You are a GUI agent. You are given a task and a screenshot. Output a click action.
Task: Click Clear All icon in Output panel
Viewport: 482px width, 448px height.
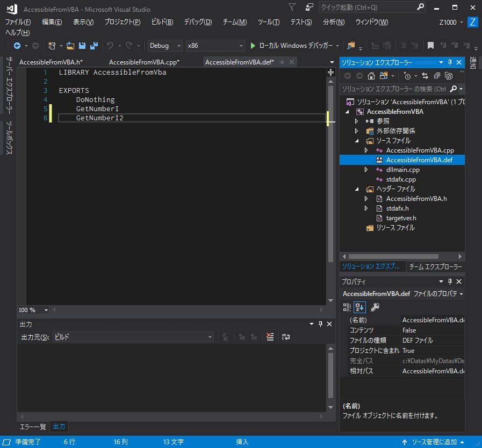270,337
